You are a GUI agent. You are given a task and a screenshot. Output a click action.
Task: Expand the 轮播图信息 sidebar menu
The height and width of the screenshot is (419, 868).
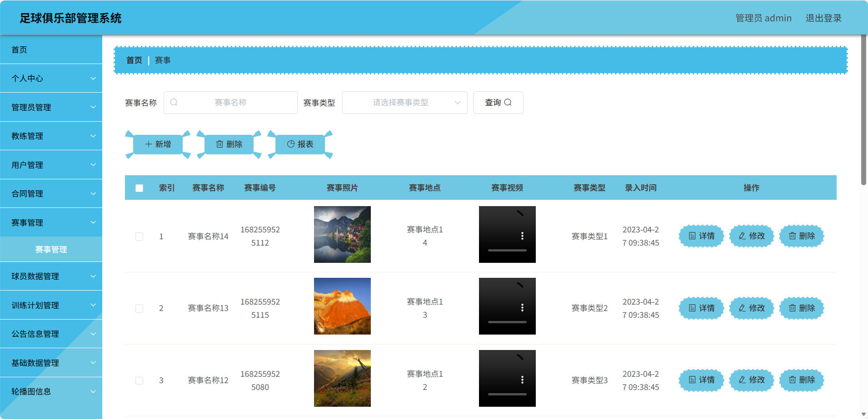coord(51,391)
